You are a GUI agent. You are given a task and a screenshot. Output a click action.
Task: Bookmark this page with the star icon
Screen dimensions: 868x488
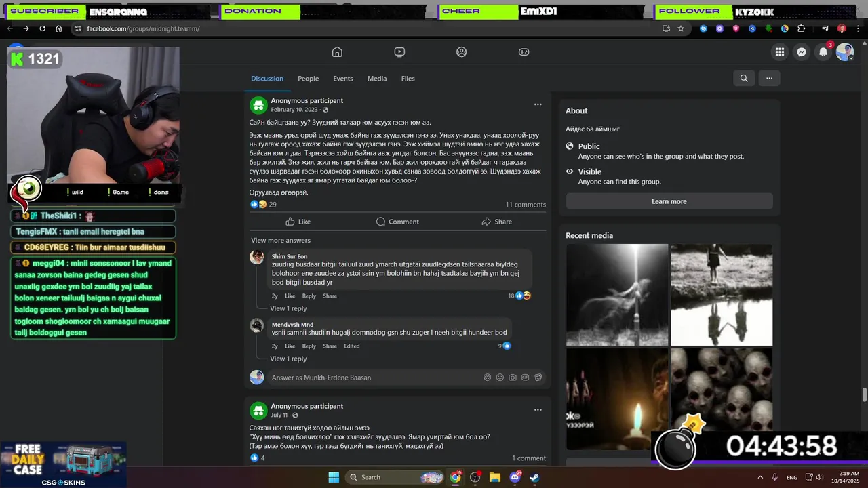tap(681, 28)
